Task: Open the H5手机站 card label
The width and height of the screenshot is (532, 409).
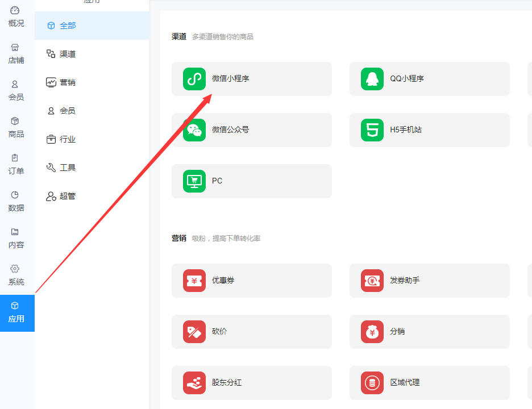Action: coord(406,130)
